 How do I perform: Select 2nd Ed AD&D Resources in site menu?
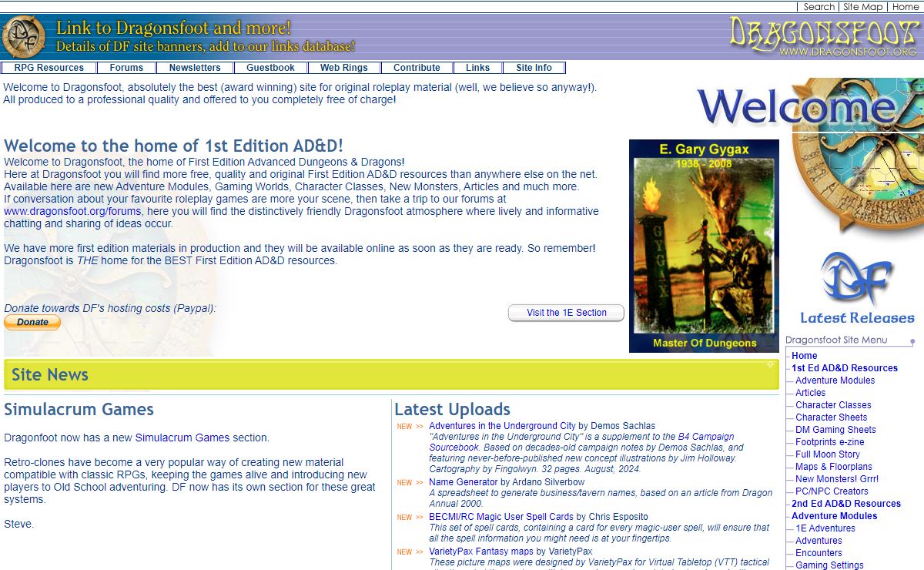coord(846,504)
